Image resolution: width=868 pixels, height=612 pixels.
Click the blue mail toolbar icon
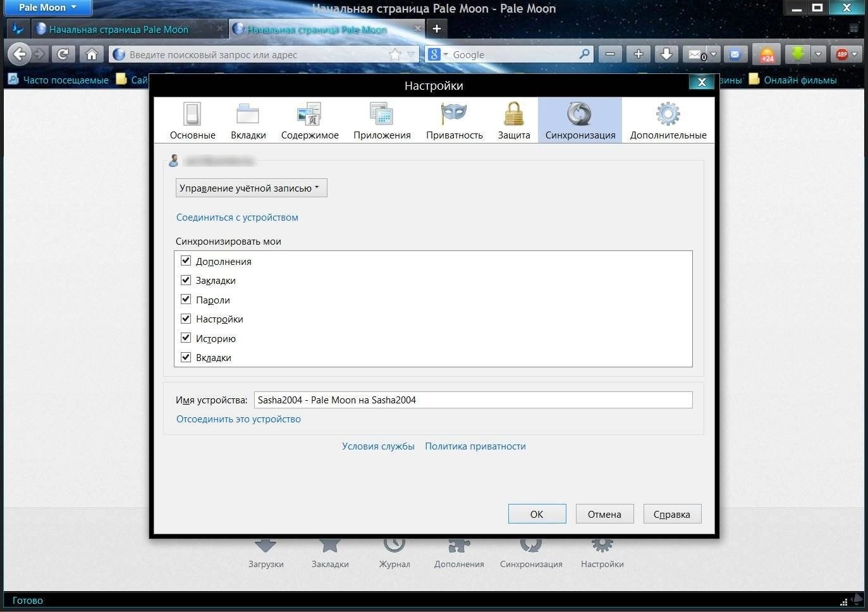735,54
